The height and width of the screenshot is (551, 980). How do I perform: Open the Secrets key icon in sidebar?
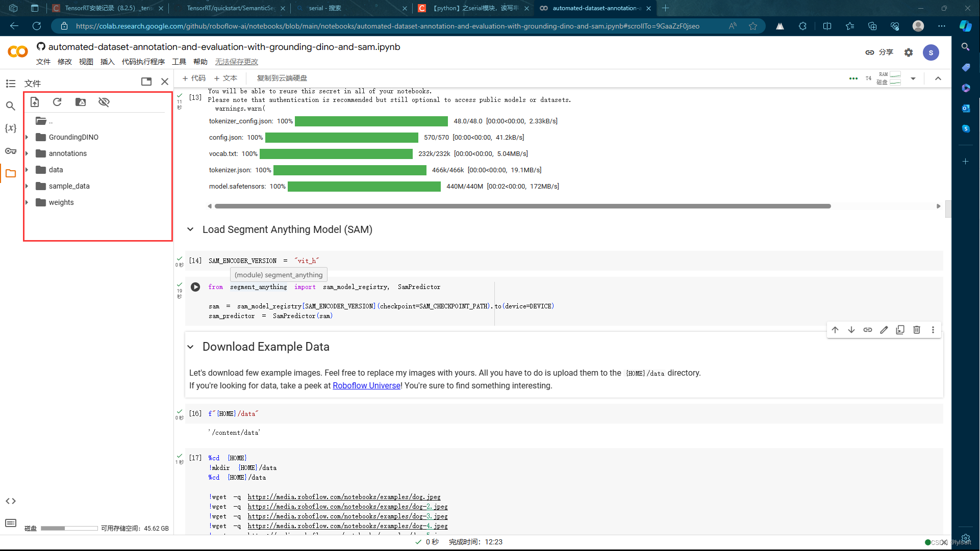11,151
